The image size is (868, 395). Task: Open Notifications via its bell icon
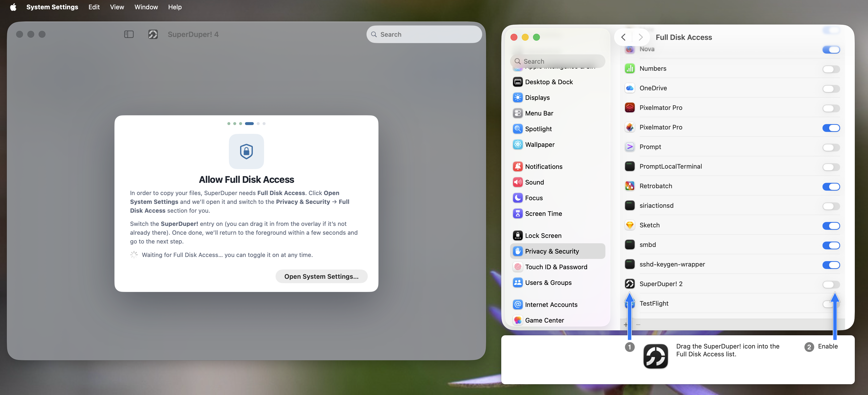click(x=518, y=167)
